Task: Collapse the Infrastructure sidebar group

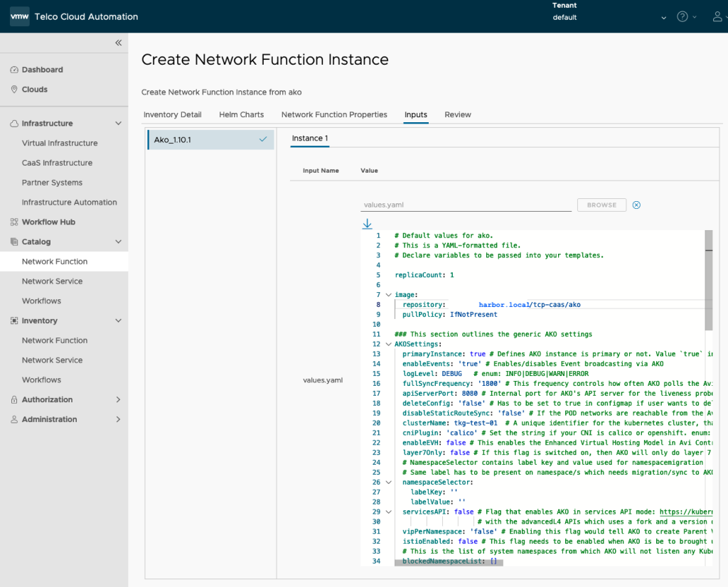Action: tap(118, 124)
